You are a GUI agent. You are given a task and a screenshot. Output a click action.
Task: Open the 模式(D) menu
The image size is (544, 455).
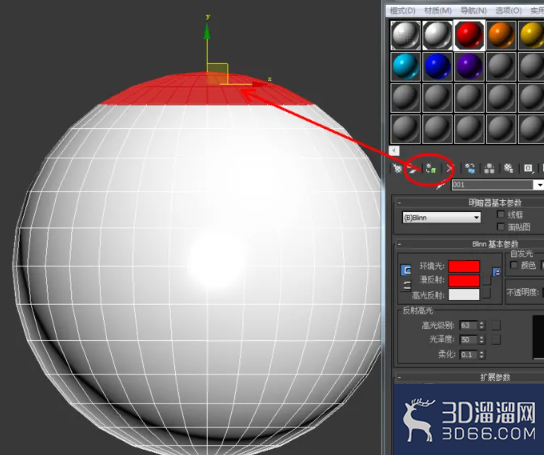click(402, 11)
